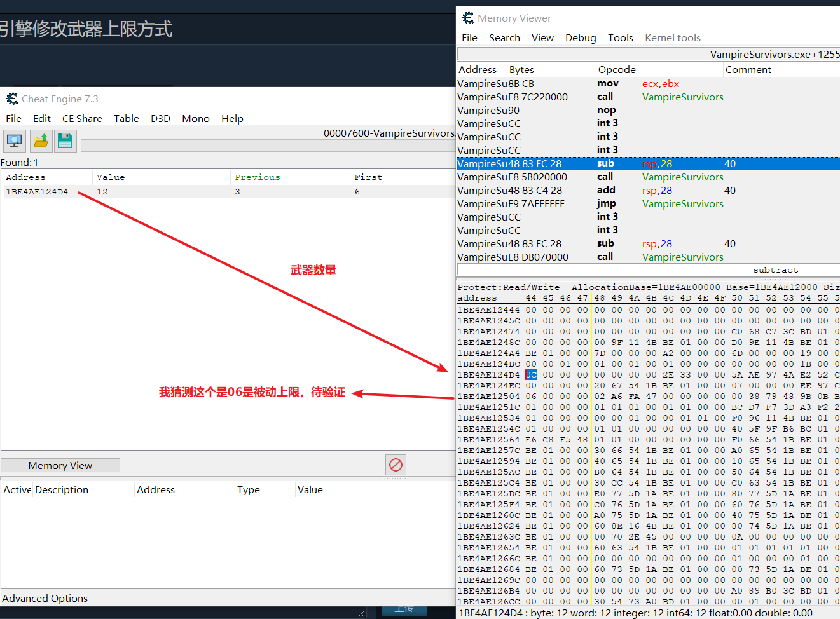Screen dimensions: 840x619
Task: Open Cheat Engine File menu
Action: [x=13, y=118]
